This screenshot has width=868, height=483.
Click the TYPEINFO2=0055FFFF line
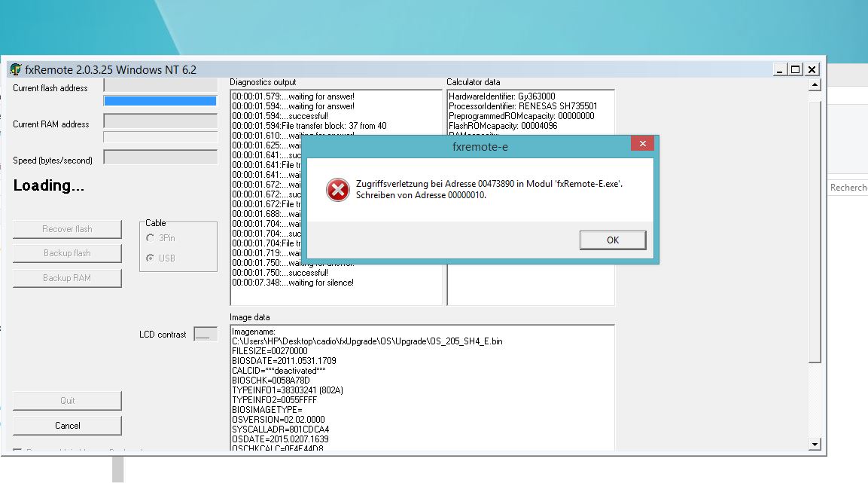tap(275, 400)
